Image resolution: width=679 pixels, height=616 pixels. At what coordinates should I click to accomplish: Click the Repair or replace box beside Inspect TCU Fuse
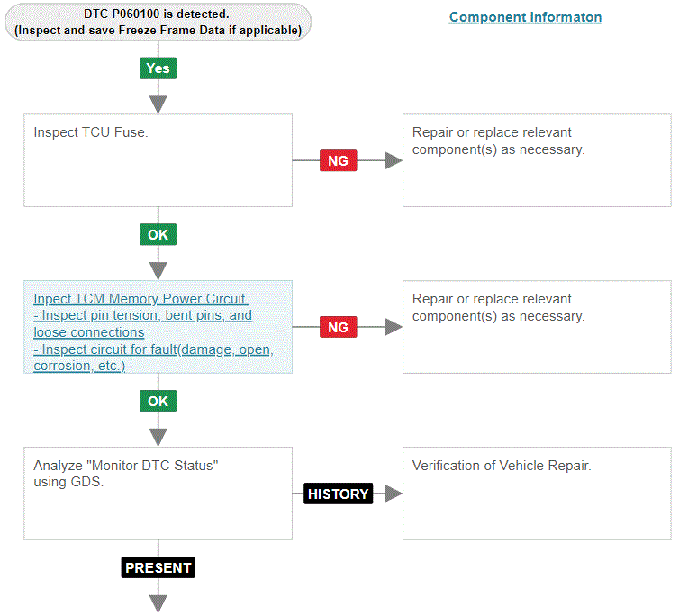tap(536, 160)
